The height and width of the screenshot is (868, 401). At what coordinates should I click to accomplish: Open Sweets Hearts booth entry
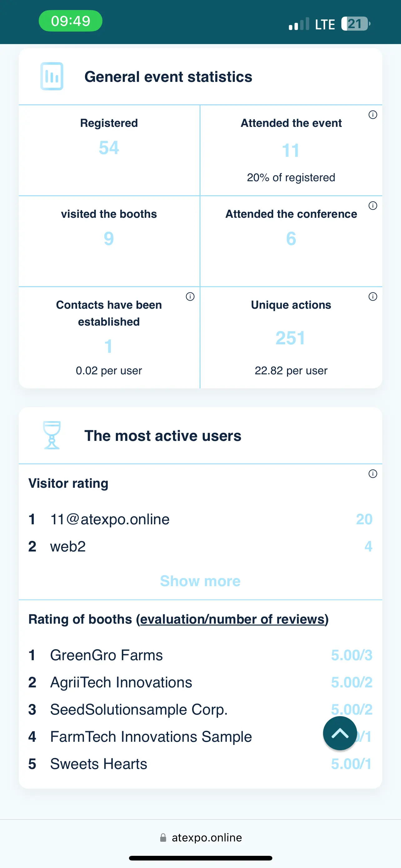coord(200,764)
